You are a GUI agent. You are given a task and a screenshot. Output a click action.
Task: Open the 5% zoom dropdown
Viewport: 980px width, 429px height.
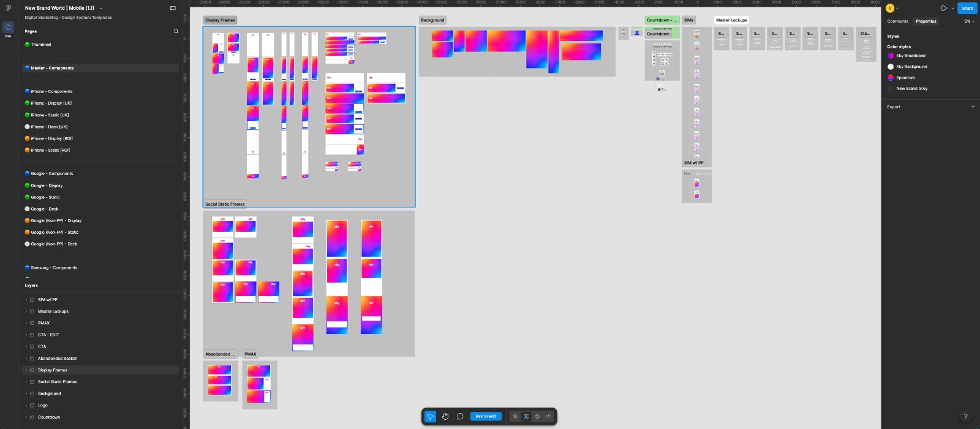pyautogui.click(x=969, y=21)
